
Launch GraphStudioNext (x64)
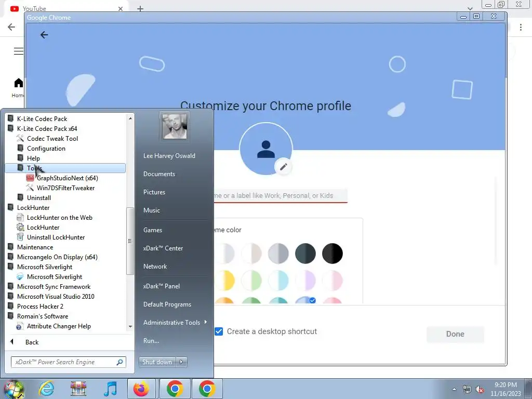click(67, 178)
